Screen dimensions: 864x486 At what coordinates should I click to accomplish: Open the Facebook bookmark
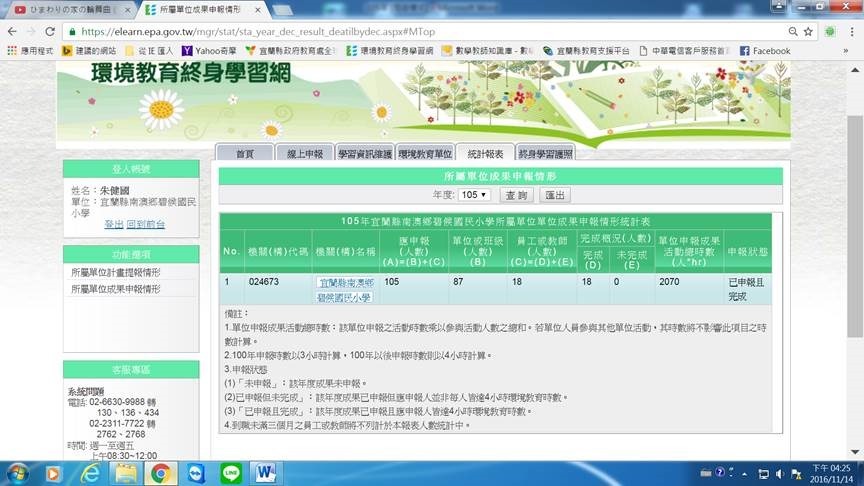tap(764, 50)
